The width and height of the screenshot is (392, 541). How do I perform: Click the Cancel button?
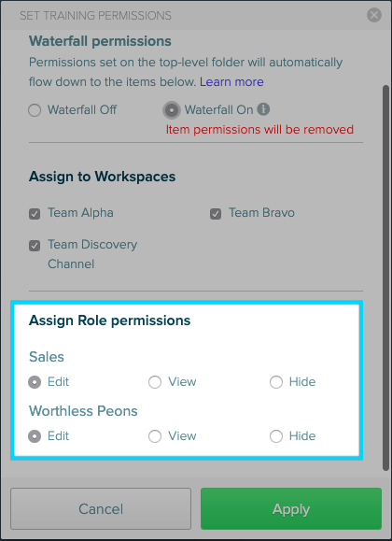point(101,508)
